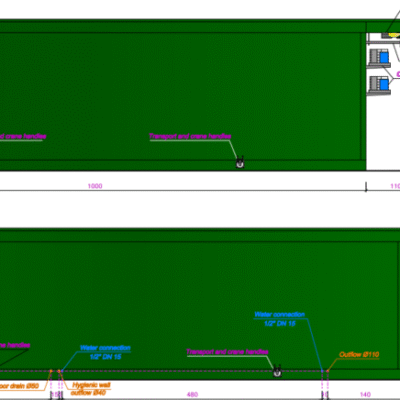Select the 'Outflow Ø110' annotation
Screen dimensions: 400x400
pos(359,354)
